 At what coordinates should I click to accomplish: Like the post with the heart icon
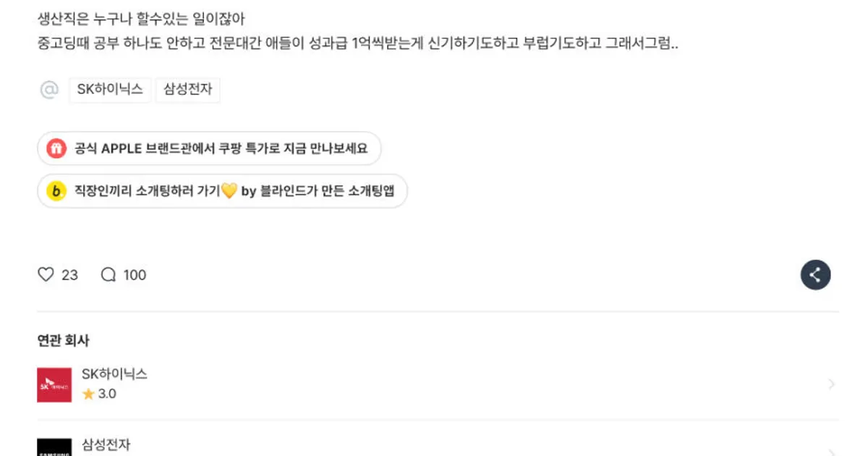click(46, 275)
